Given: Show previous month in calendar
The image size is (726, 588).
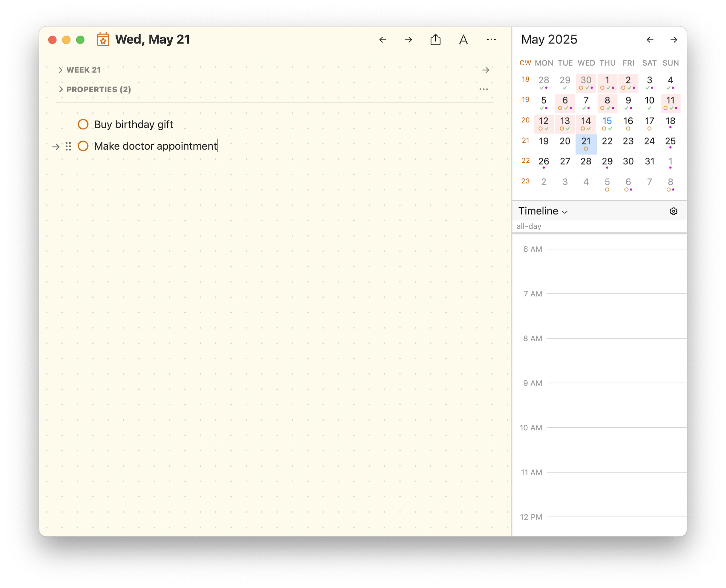Looking at the screenshot, I should coord(650,40).
